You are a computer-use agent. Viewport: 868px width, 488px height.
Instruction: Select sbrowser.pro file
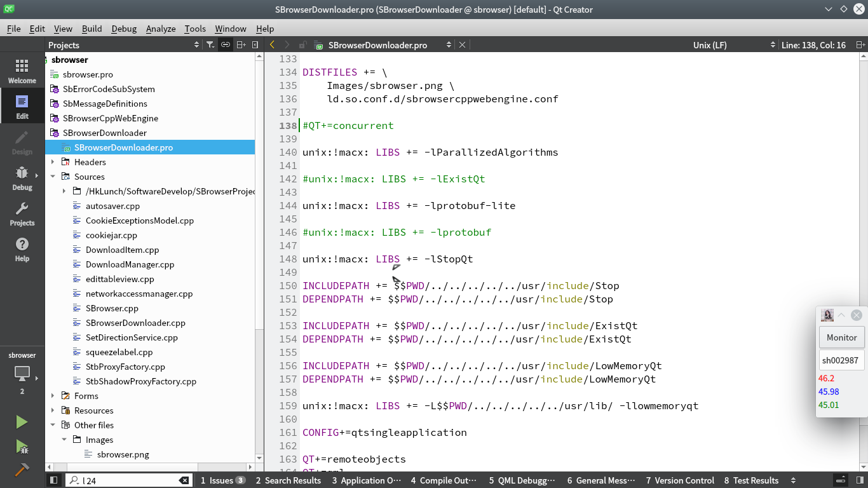[x=88, y=74]
